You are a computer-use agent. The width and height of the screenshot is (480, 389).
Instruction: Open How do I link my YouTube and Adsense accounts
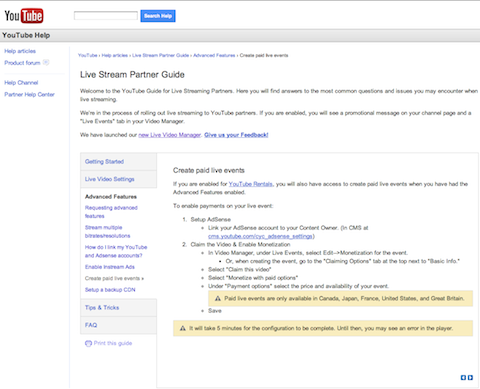116,251
